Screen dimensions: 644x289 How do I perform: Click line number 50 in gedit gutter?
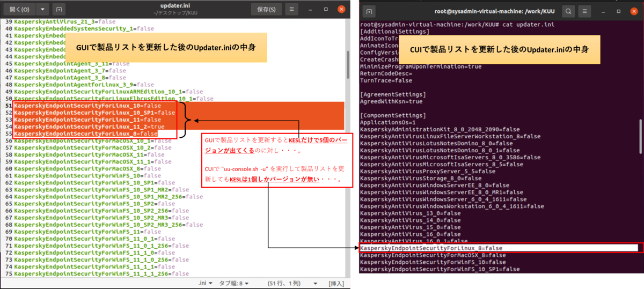click(8, 99)
